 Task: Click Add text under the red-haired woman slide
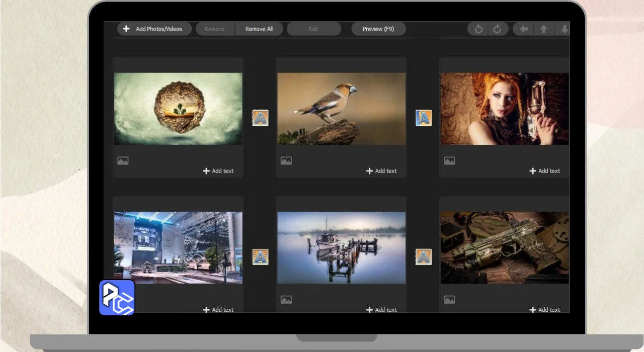pyautogui.click(x=544, y=171)
